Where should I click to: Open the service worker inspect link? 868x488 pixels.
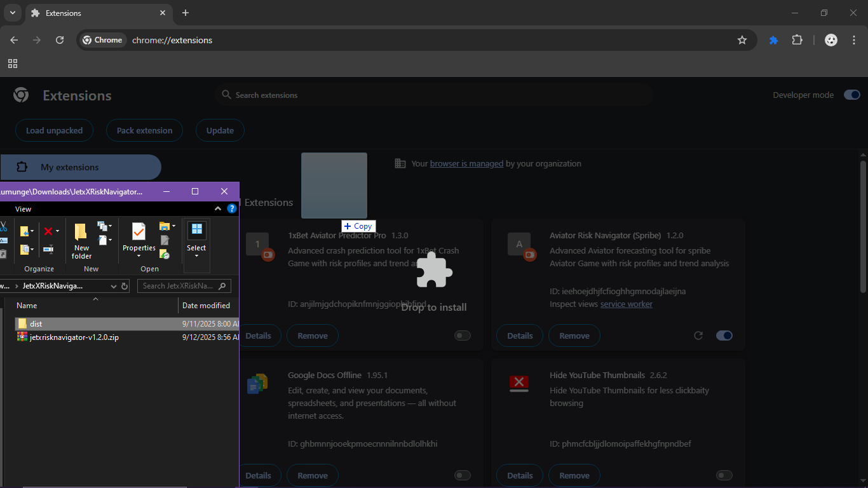[626, 304]
